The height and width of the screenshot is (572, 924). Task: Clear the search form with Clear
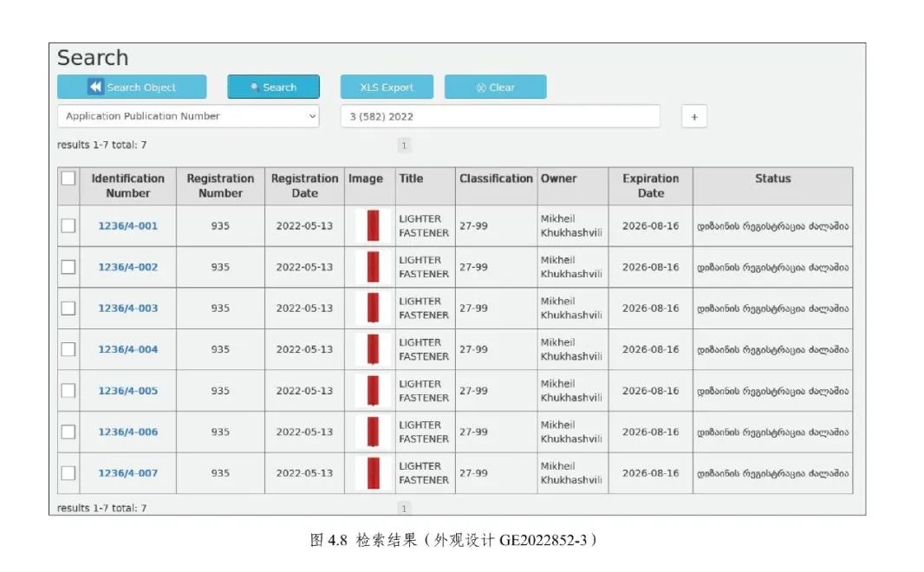click(495, 88)
